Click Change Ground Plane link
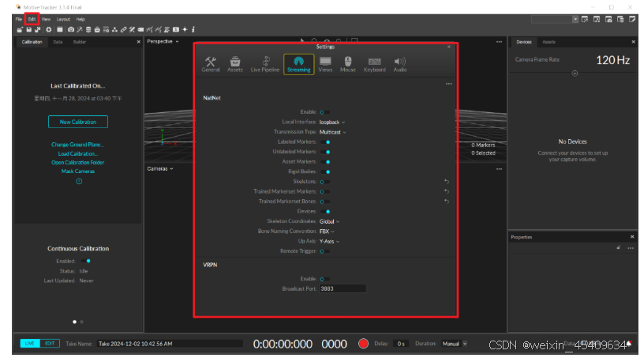This screenshot has height=358, width=644. [x=77, y=145]
